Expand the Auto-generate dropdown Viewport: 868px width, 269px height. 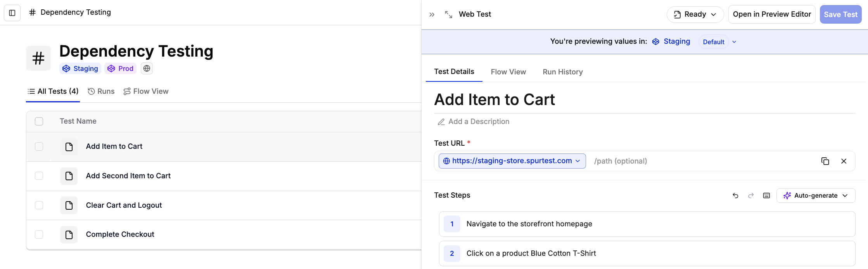click(x=816, y=196)
